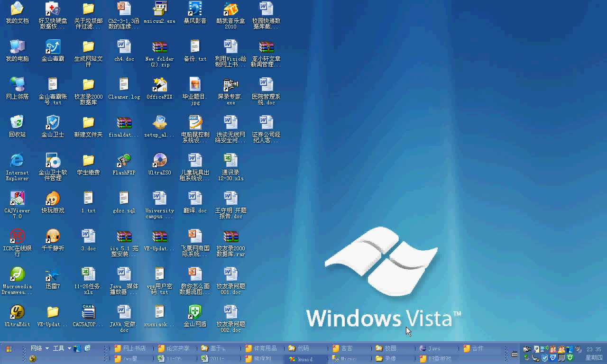Open 金山毒霸 antivirus icon

[x=53, y=51]
